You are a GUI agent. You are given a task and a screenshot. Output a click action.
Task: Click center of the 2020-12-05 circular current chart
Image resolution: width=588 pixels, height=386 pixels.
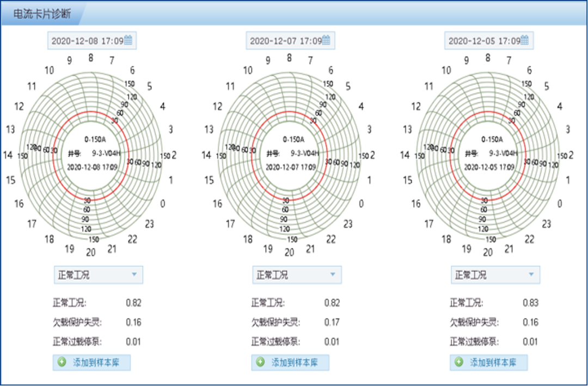pos(488,154)
